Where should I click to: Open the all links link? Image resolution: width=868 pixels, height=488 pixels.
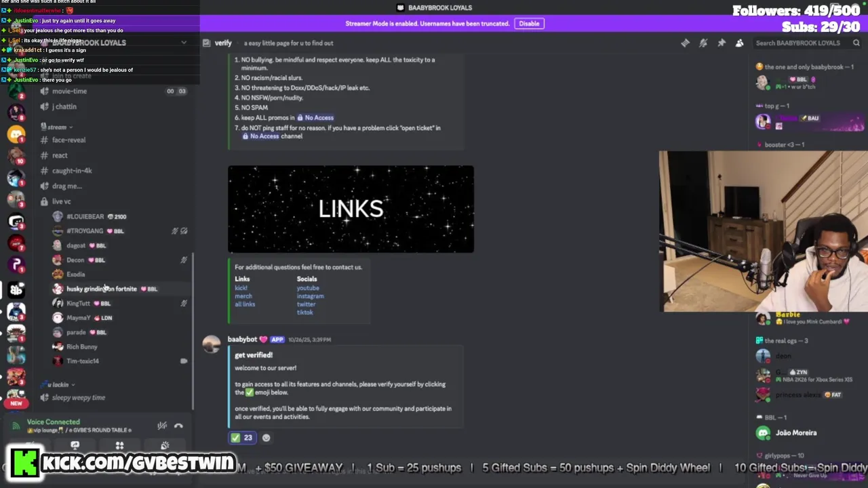[245, 304]
